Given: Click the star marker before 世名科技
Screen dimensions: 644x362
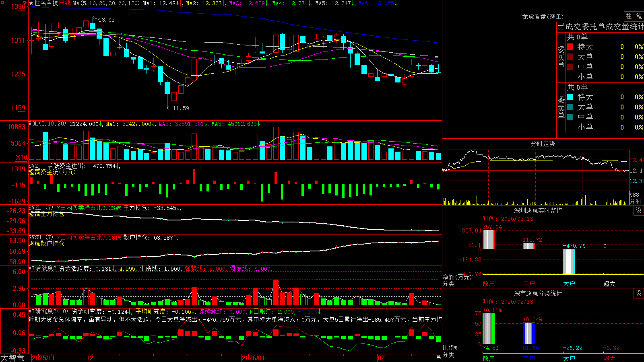Looking at the screenshot, I should pyautogui.click(x=31, y=3).
